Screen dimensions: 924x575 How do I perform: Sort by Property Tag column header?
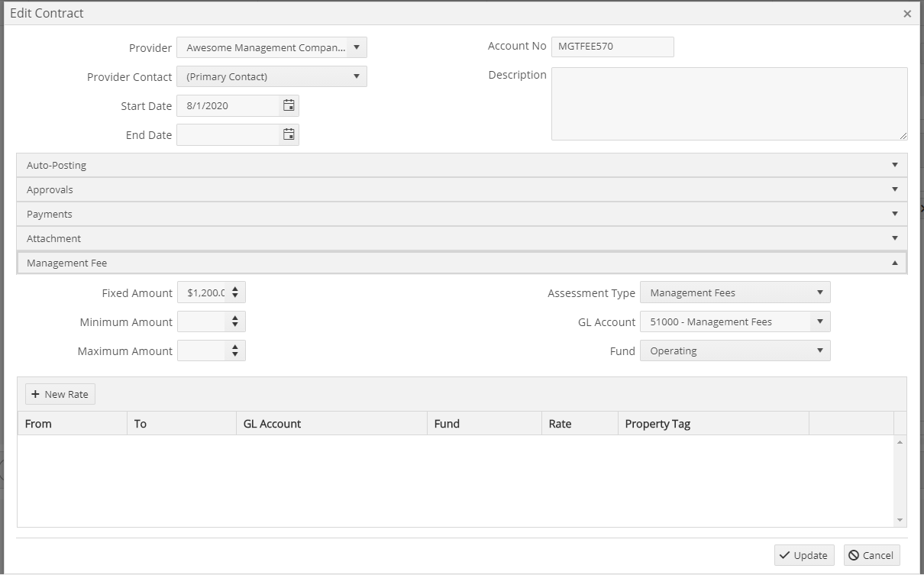[x=714, y=423]
